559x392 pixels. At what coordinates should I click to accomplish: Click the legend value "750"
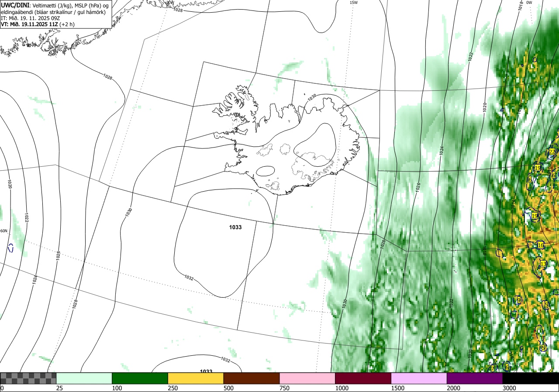pyautogui.click(x=284, y=388)
